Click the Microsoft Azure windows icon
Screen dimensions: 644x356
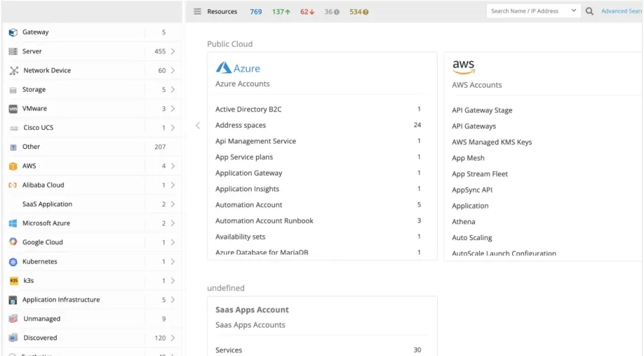click(13, 224)
